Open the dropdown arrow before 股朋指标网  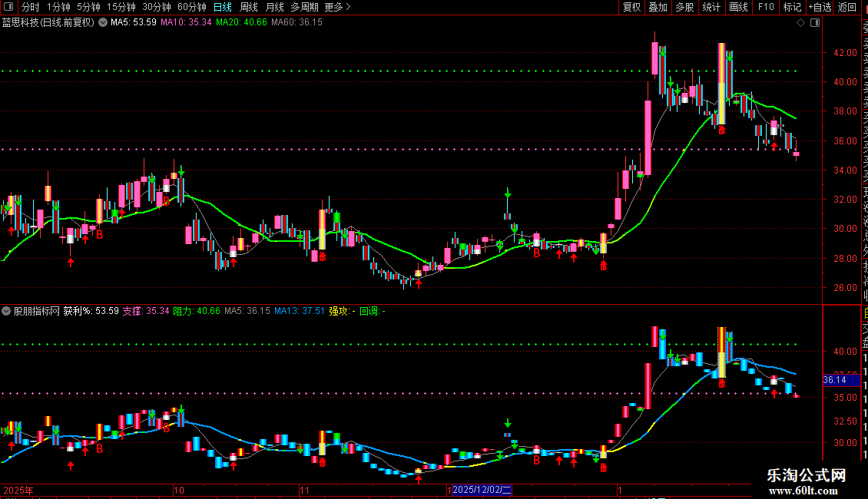(6, 311)
